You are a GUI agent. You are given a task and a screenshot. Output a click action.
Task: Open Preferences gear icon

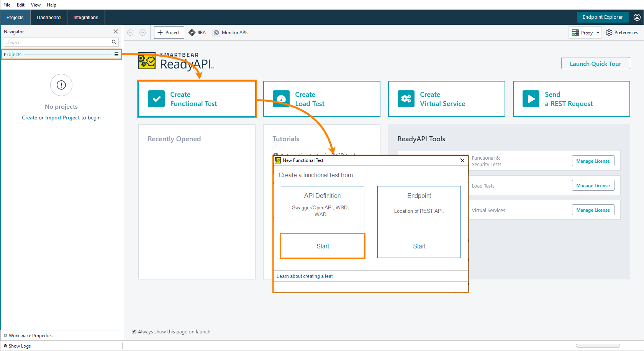click(609, 33)
